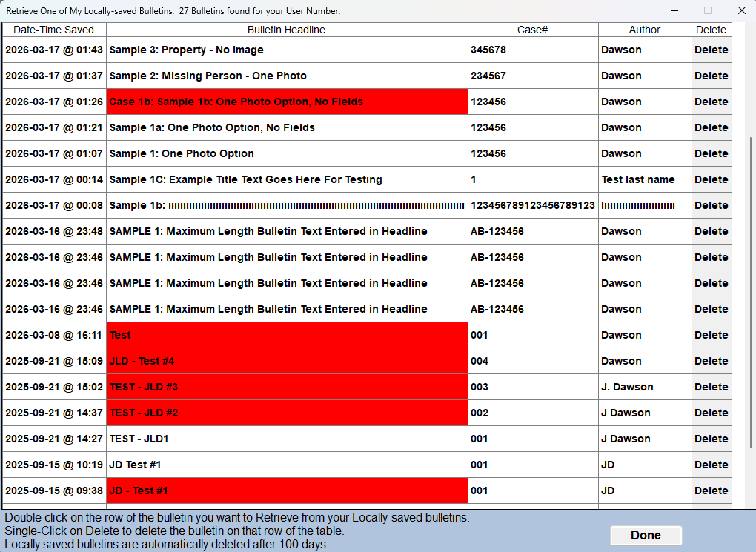
Task: Delete the bulletin saved 2025-09-15 at 10:19
Action: click(712, 465)
